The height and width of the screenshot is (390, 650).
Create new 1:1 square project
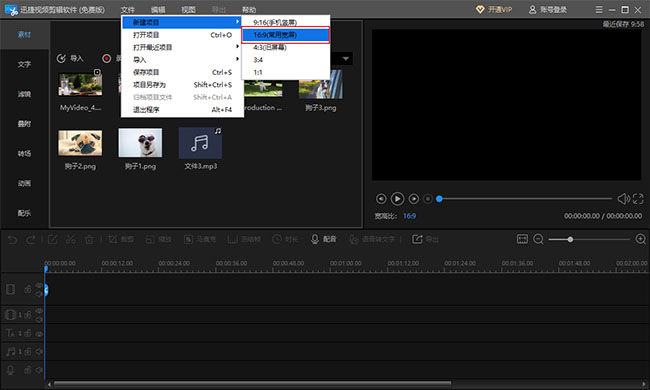click(286, 72)
